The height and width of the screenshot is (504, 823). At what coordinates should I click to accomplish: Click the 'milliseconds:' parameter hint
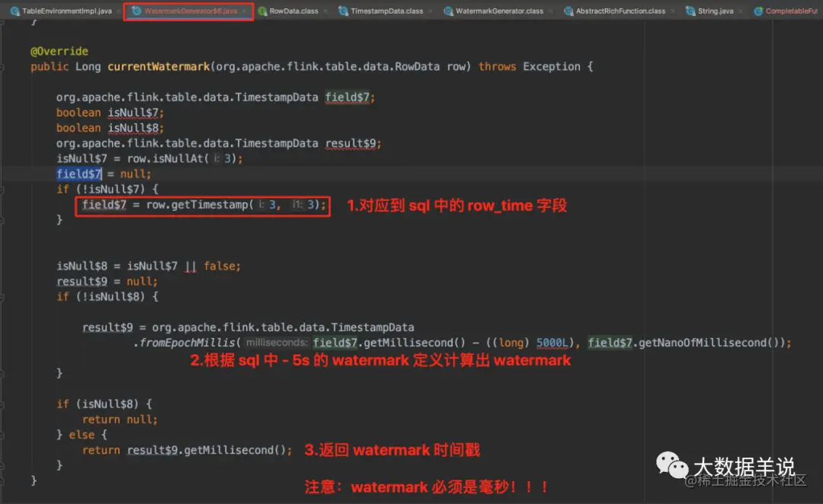click(x=277, y=343)
